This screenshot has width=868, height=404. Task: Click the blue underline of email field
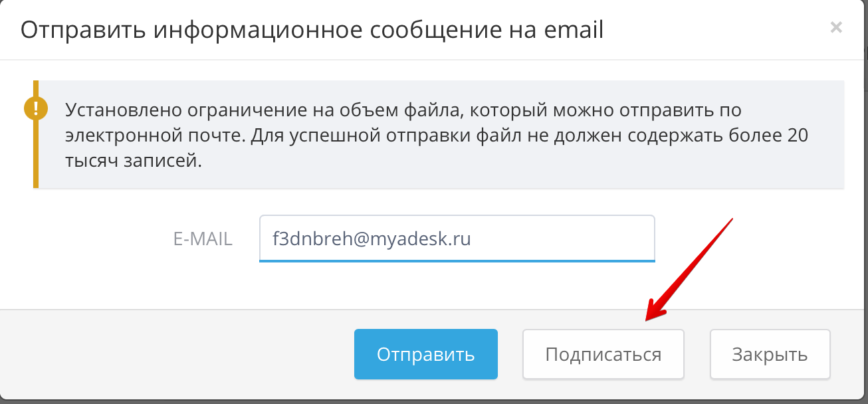pos(457,260)
